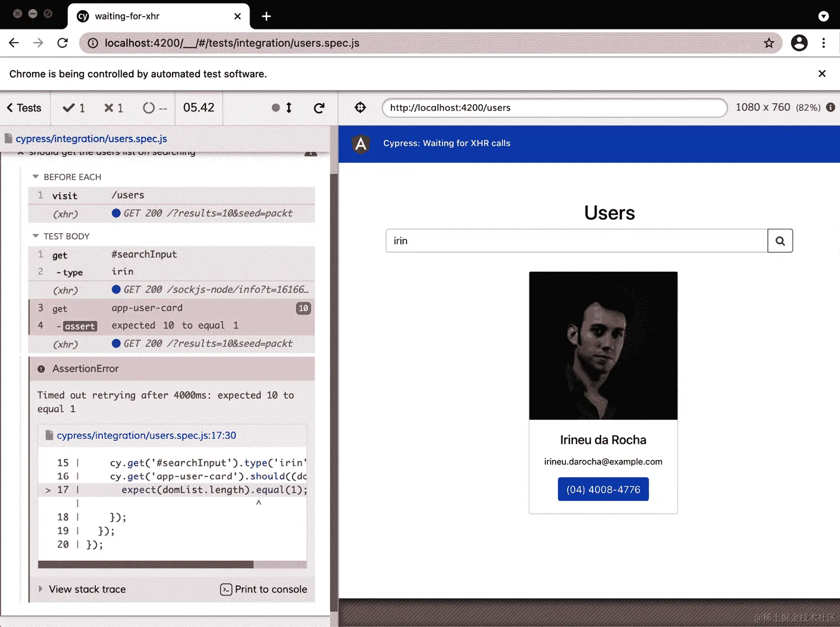Open the selector playground crosshair
This screenshot has width=840, height=627.
pos(360,107)
